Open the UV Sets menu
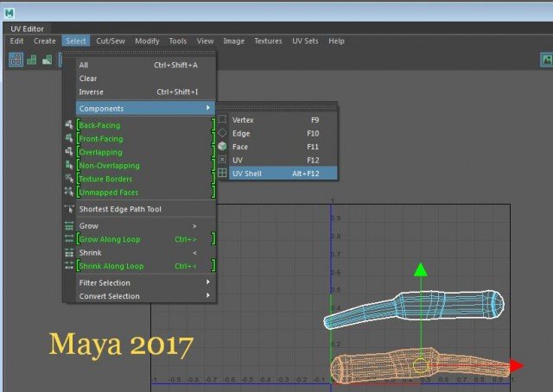Viewport: 553px width, 392px height. (x=305, y=41)
